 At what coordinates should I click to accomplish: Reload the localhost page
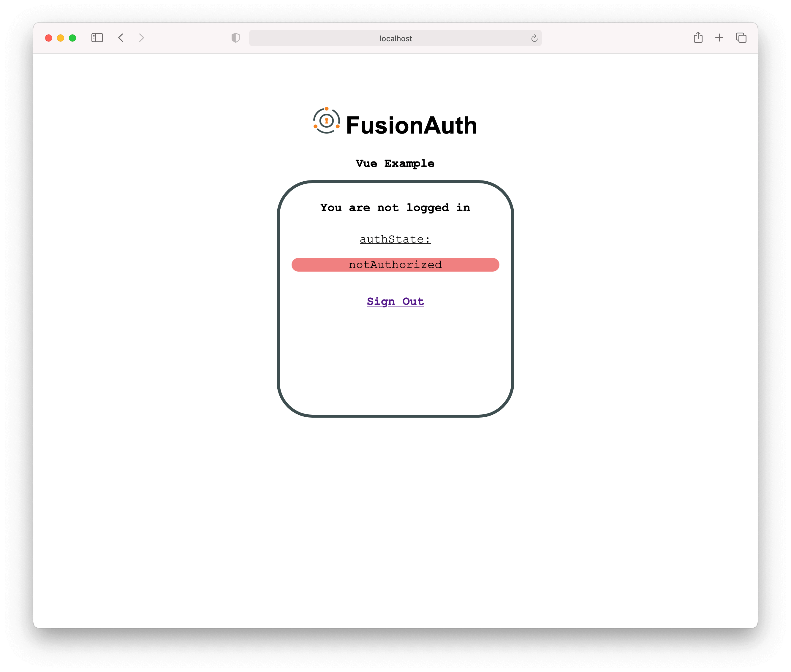click(534, 38)
